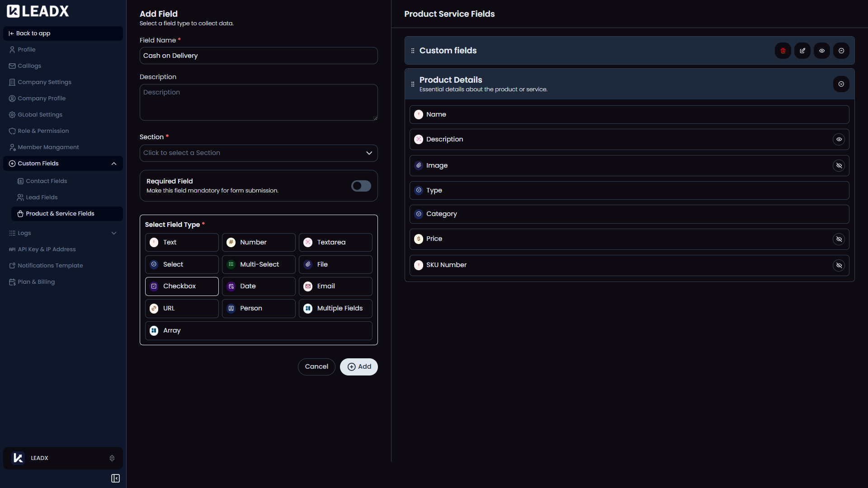This screenshot has height=488, width=868.
Task: Switch to Contact Fields
Action: click(x=46, y=181)
